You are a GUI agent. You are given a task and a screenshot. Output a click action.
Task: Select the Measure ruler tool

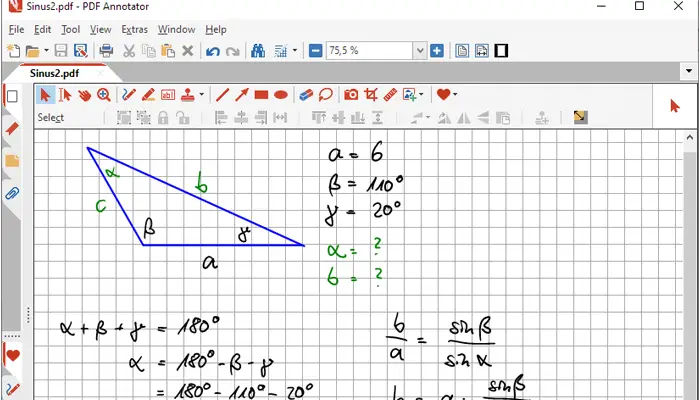[x=390, y=95]
